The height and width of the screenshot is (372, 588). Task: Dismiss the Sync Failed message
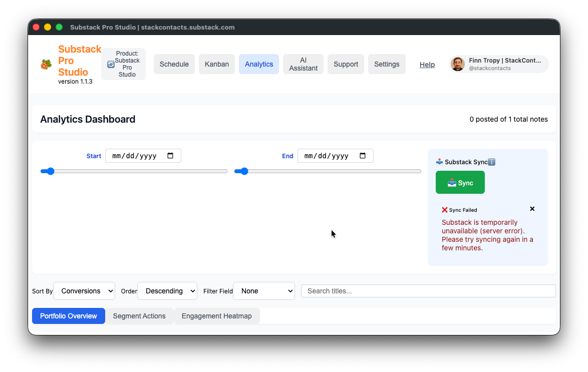point(532,209)
